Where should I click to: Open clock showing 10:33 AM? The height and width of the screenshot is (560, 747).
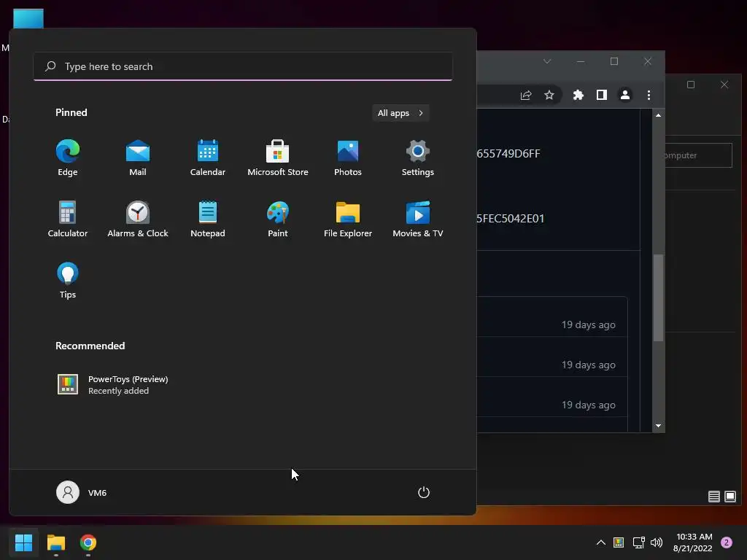click(x=693, y=542)
